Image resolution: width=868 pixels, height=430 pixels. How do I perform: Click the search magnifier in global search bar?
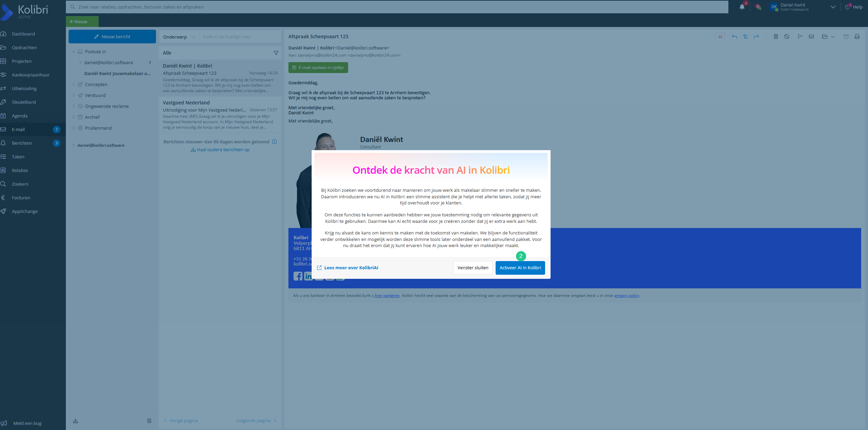[73, 7]
